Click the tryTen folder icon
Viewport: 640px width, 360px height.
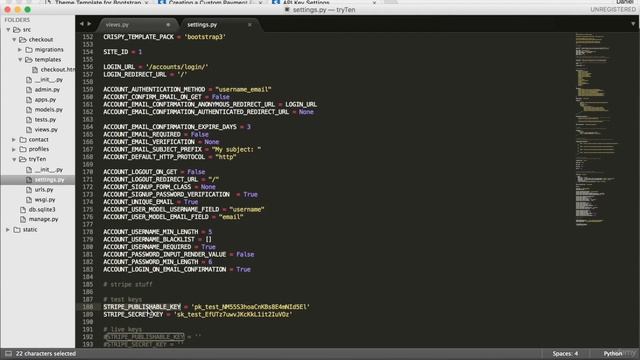coord(23,160)
